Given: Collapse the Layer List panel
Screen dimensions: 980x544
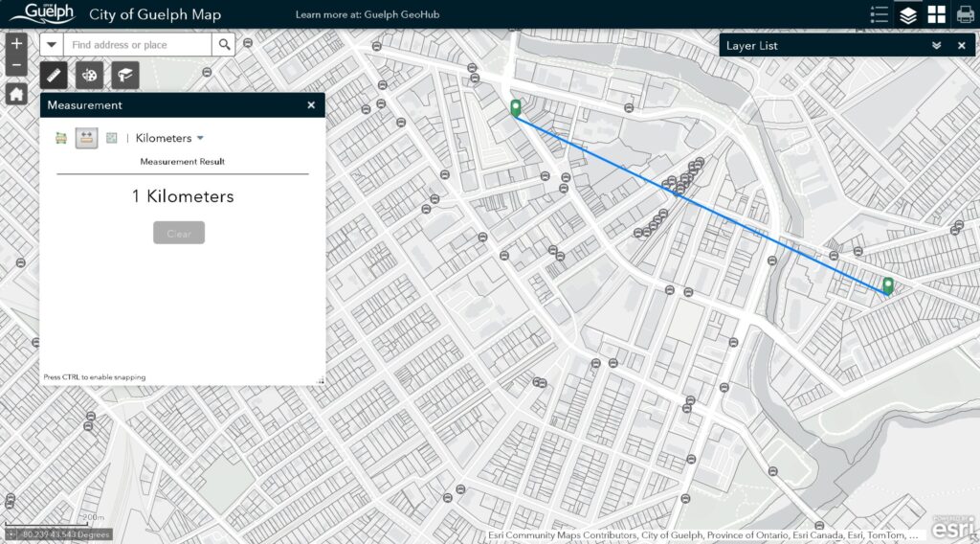Looking at the screenshot, I should [x=936, y=45].
